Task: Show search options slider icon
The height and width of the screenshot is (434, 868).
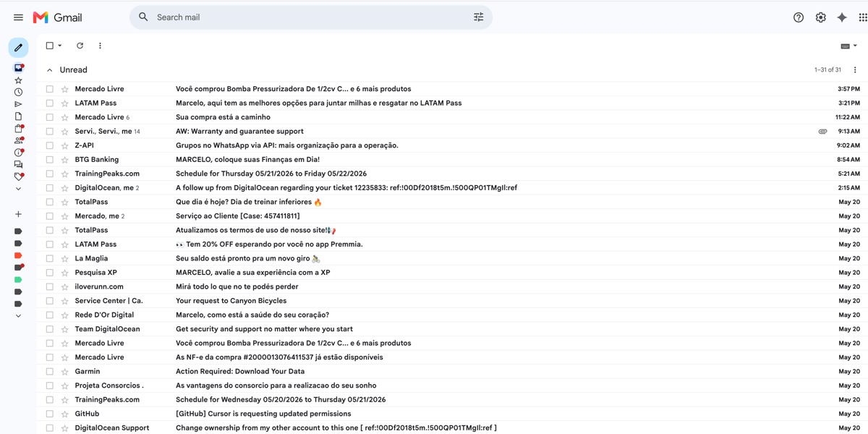Action: click(478, 17)
